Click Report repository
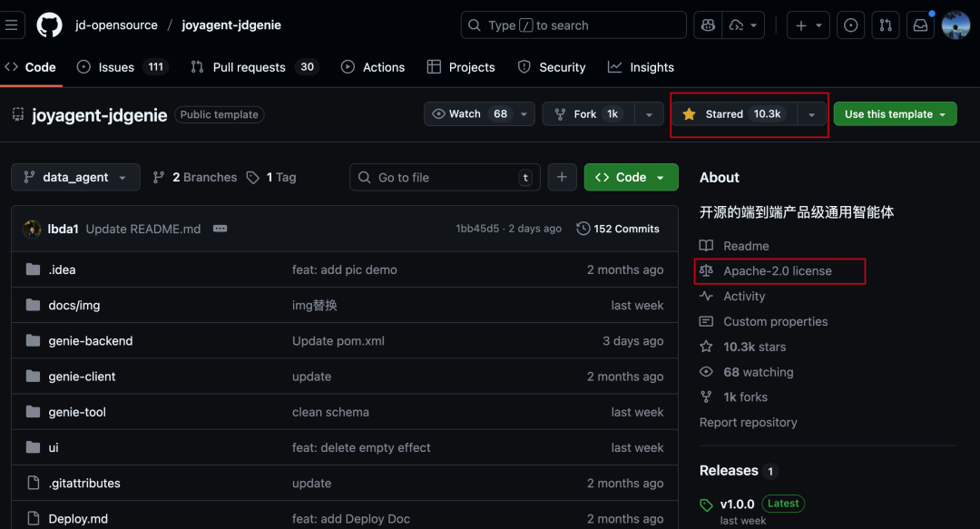 748,423
